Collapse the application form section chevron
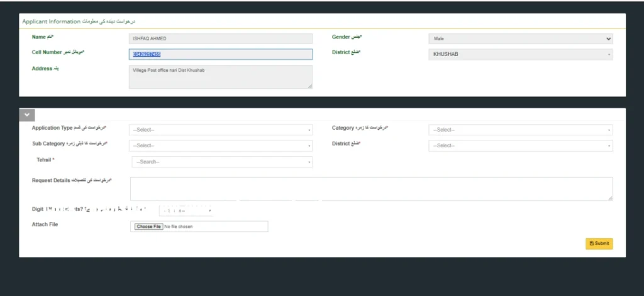 27,115
